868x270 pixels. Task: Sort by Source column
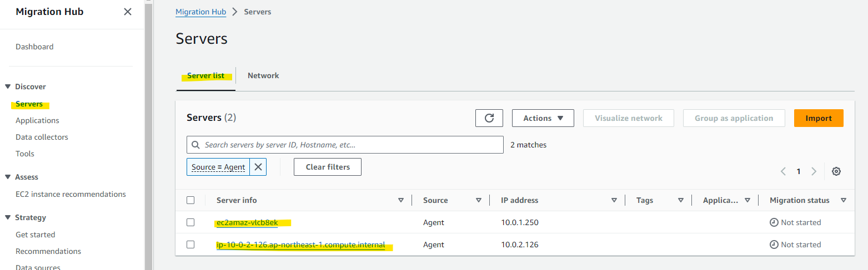[479, 200]
